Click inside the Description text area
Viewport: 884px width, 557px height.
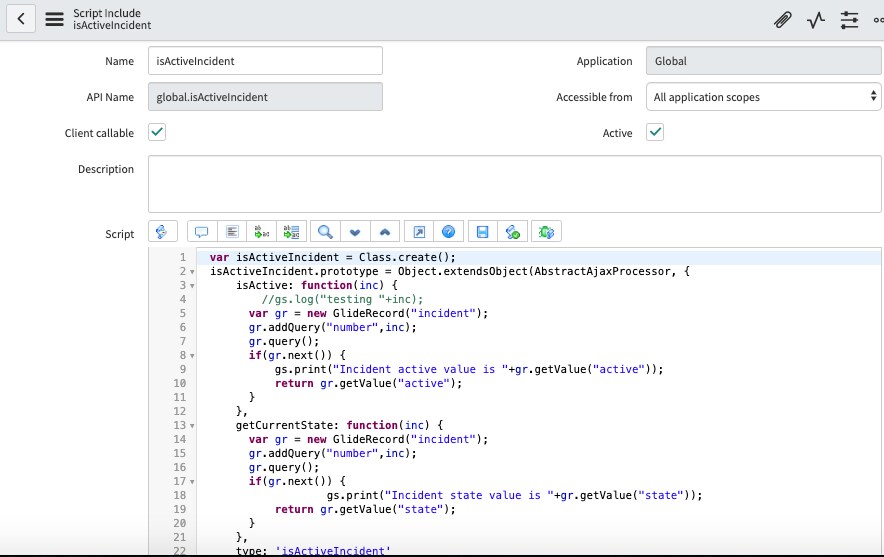(514, 184)
